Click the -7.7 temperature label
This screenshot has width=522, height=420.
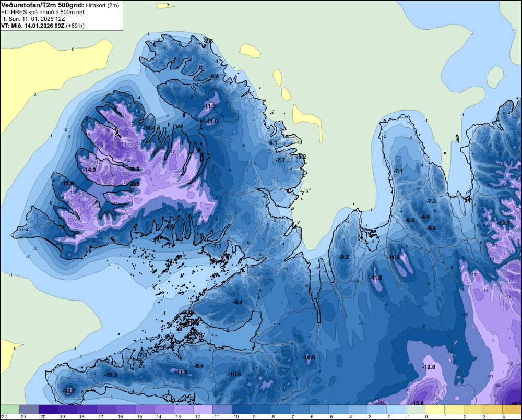click(x=281, y=160)
